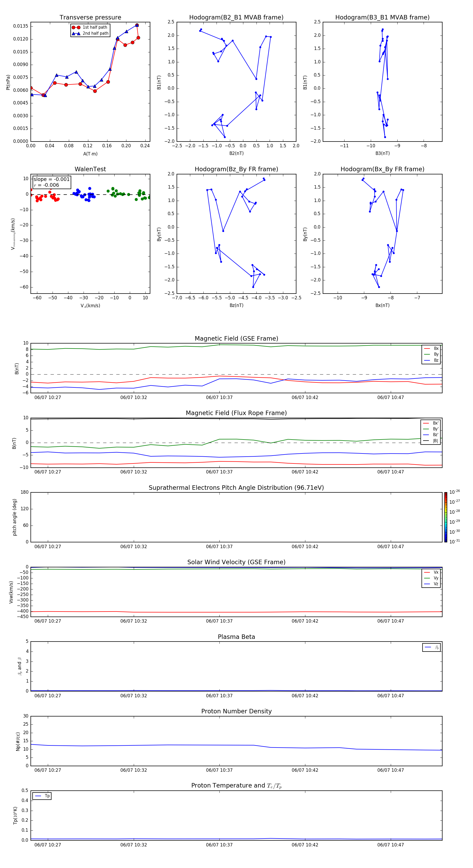Click the 'V_A(km/s)' axis label in WalenTest
This screenshot has width=473, height=868.
point(90,306)
